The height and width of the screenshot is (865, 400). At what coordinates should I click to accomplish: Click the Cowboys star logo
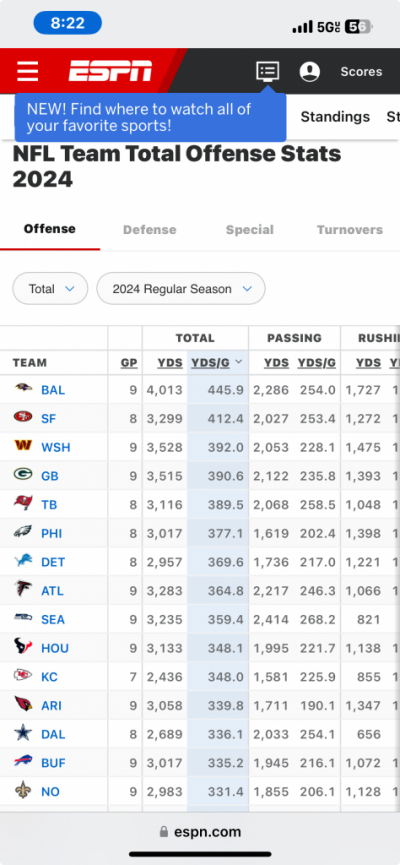tap(23, 733)
